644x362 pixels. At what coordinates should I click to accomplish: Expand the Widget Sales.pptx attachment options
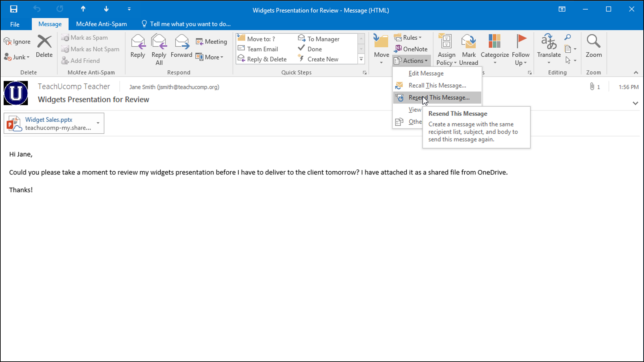tap(98, 123)
